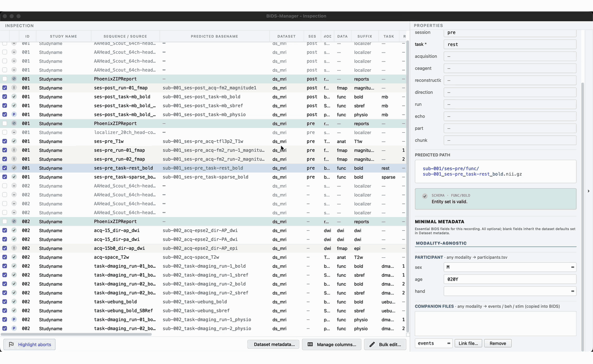Screen dimensions: 593x364
Task: Open Dataset metadata dialog
Action: 274,345
